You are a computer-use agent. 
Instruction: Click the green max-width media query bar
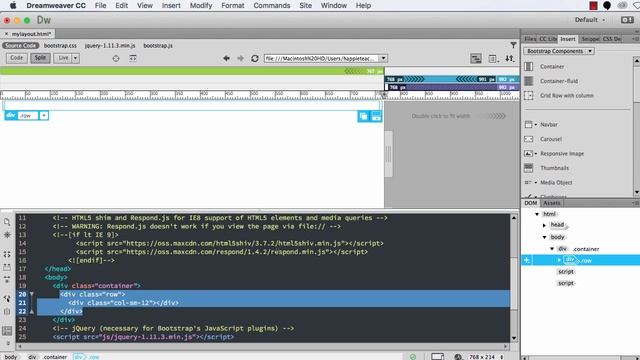192,71
